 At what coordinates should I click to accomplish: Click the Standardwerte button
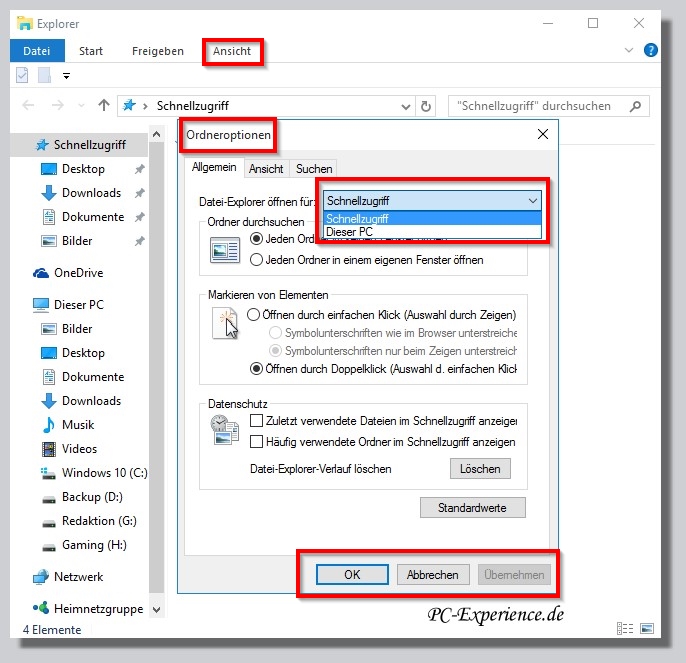point(472,508)
